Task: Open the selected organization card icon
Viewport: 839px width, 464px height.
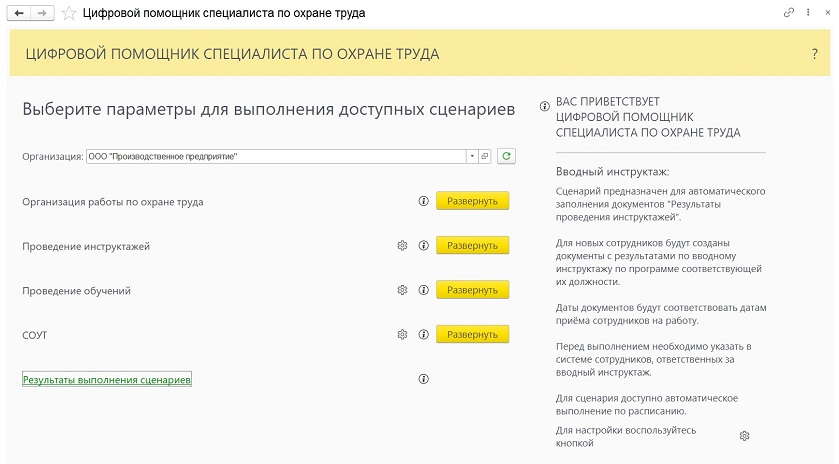Action: click(485, 156)
